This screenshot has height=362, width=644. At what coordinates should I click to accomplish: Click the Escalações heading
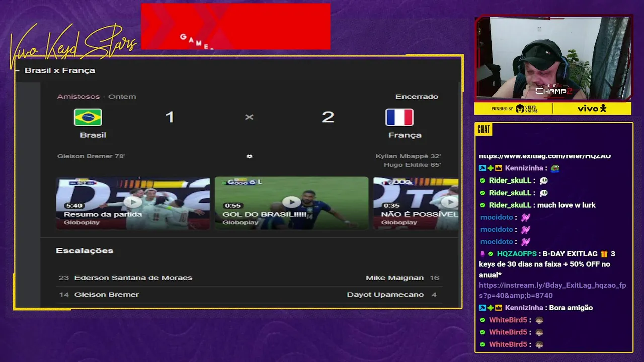pos(85,251)
